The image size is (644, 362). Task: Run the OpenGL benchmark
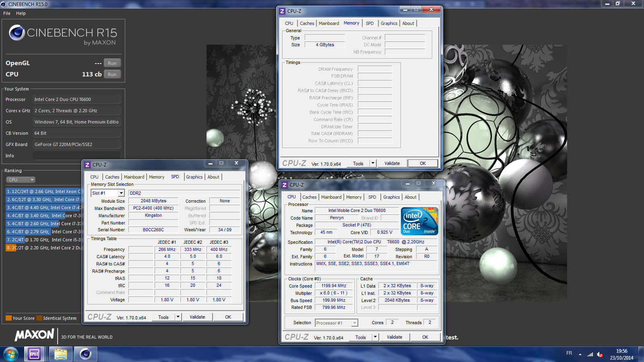tap(112, 63)
